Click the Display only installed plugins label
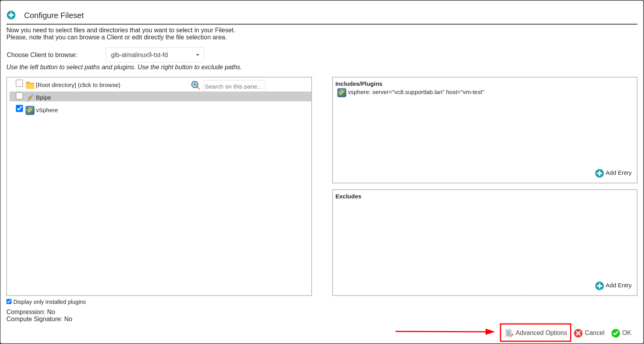This screenshot has height=344, width=644. 50,302
